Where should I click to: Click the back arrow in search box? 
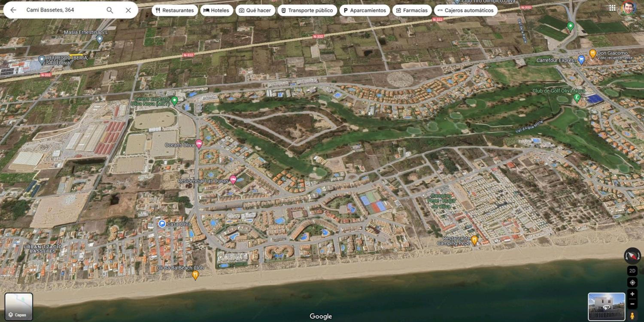pyautogui.click(x=13, y=10)
